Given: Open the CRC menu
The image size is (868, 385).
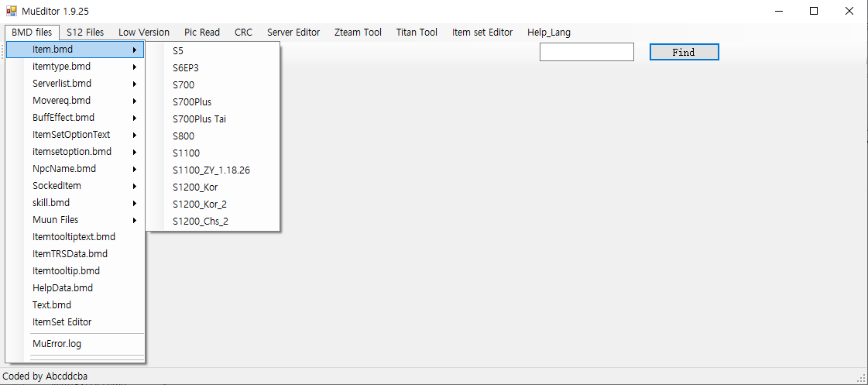Looking at the screenshot, I should (244, 32).
